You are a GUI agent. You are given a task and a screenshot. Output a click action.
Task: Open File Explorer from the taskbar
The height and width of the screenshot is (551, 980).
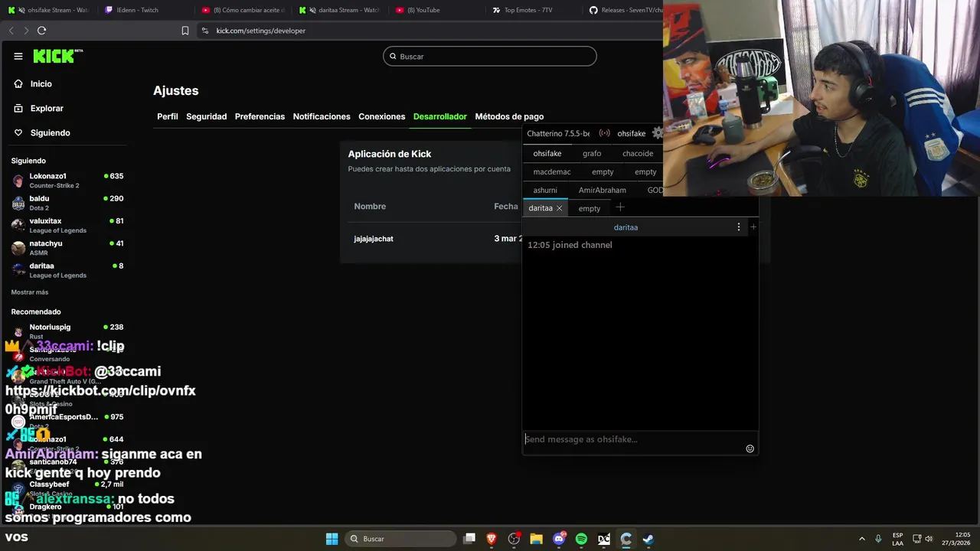(x=537, y=539)
